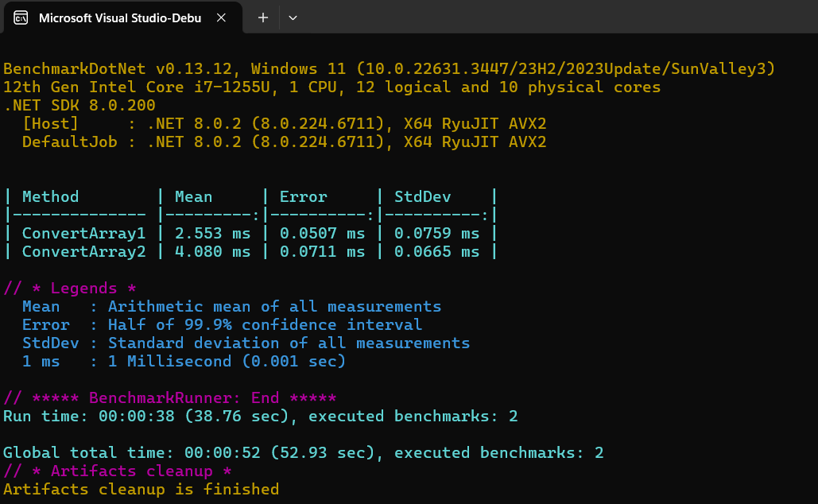Click the Mean column header

point(193,196)
